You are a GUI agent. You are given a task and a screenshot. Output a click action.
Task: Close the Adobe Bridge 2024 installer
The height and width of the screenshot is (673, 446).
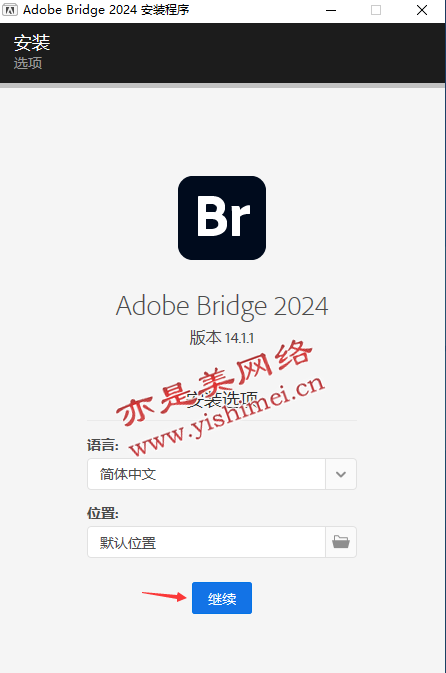pos(422,10)
